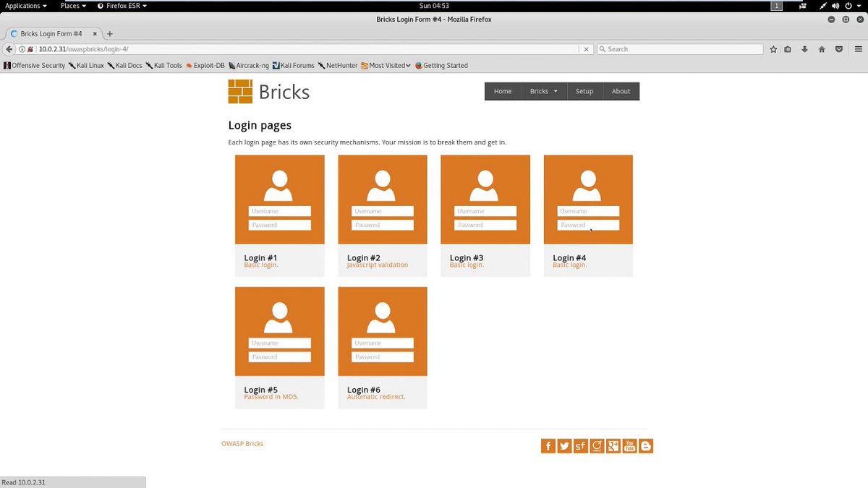This screenshot has height=488, width=868.
Task: Open the Blogger footer icon
Action: coord(646,446)
